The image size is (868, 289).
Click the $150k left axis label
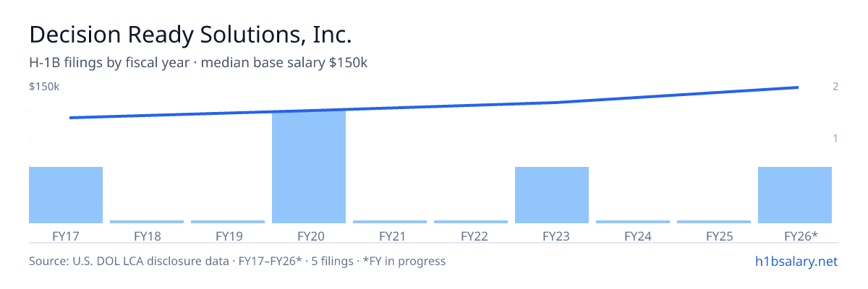[44, 87]
